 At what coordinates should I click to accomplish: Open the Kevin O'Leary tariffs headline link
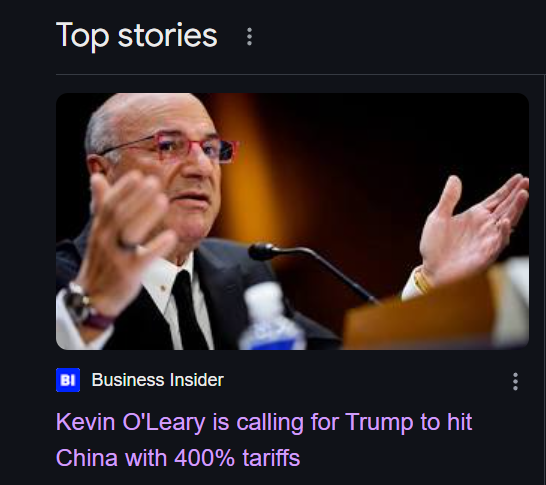pyautogui.click(x=264, y=439)
